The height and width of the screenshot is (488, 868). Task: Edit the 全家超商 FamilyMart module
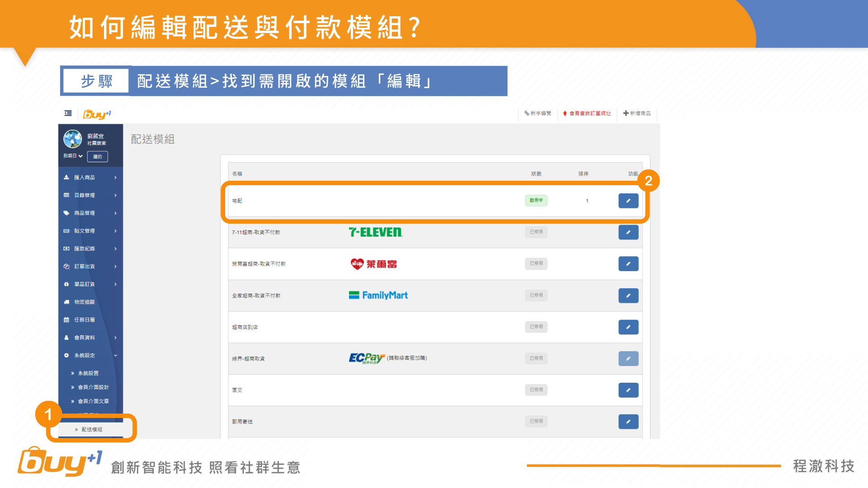tap(628, 296)
